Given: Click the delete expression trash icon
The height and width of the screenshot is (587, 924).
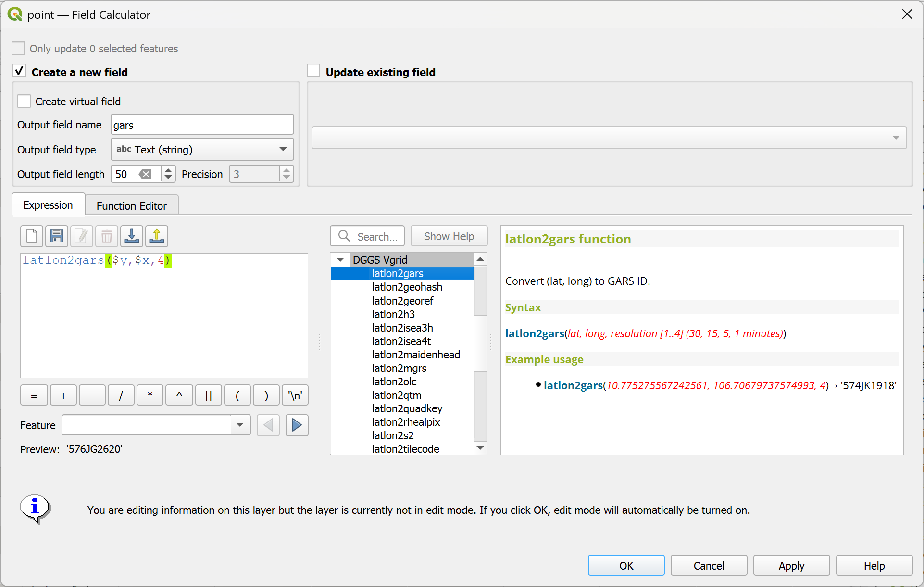Looking at the screenshot, I should tap(107, 236).
